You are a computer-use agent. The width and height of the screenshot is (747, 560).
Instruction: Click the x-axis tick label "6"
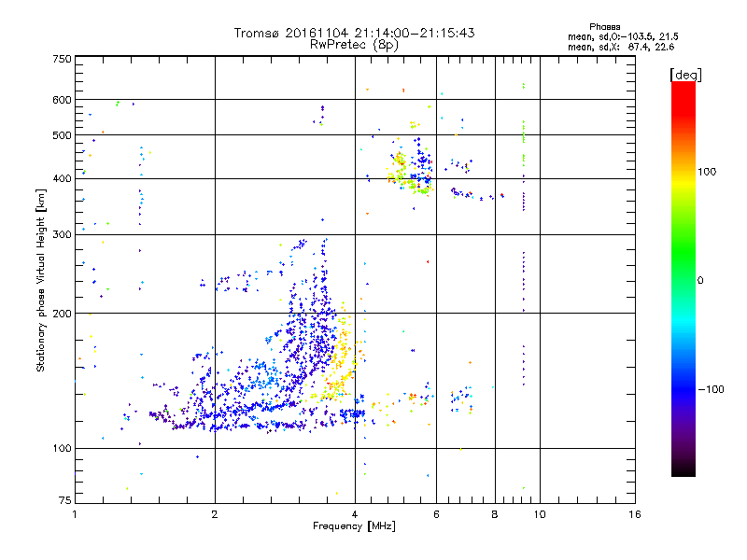(436, 514)
